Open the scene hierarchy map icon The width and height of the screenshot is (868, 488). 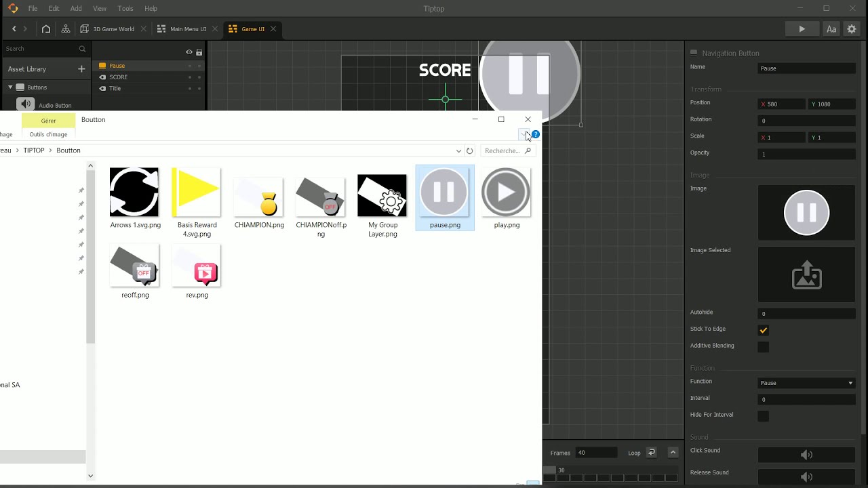click(x=66, y=29)
